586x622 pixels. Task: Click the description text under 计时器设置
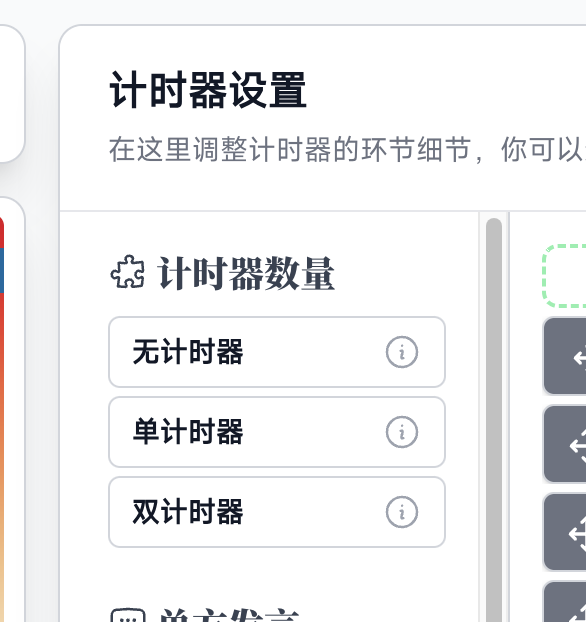347,150
